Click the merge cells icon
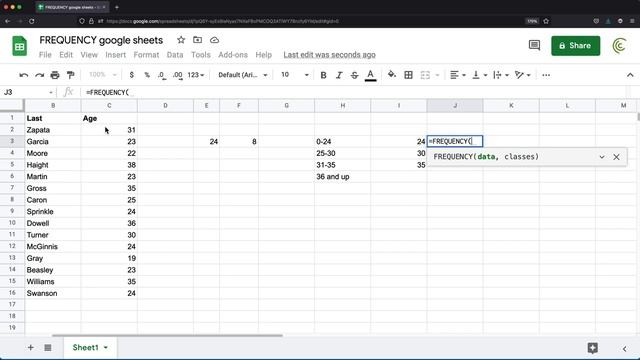The width and height of the screenshot is (640, 360). (425, 75)
